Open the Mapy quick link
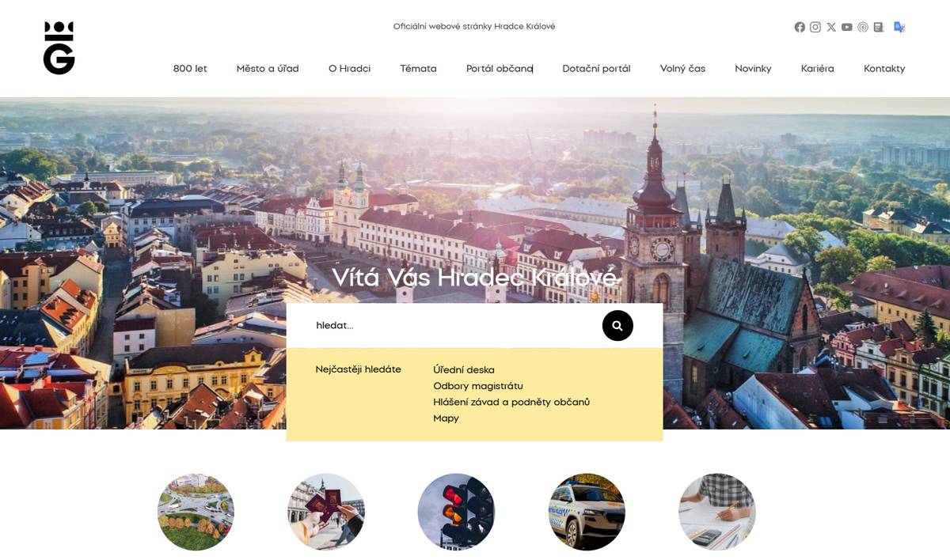Viewport: 950px width, 560px height. pyautogui.click(x=446, y=418)
